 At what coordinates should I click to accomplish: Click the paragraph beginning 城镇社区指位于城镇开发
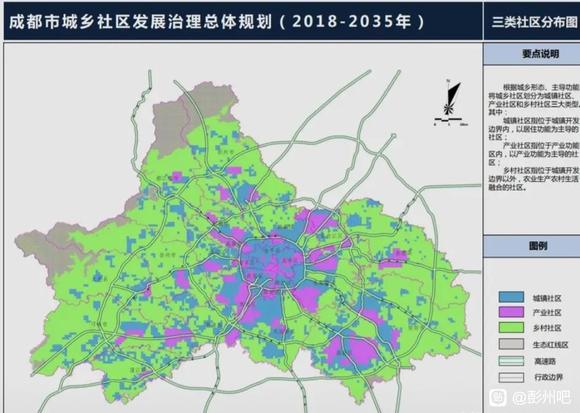tap(533, 129)
